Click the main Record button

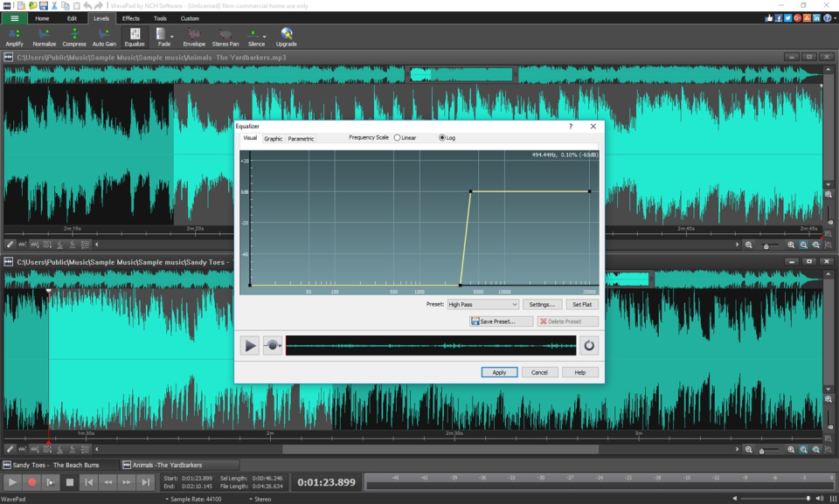(31, 482)
